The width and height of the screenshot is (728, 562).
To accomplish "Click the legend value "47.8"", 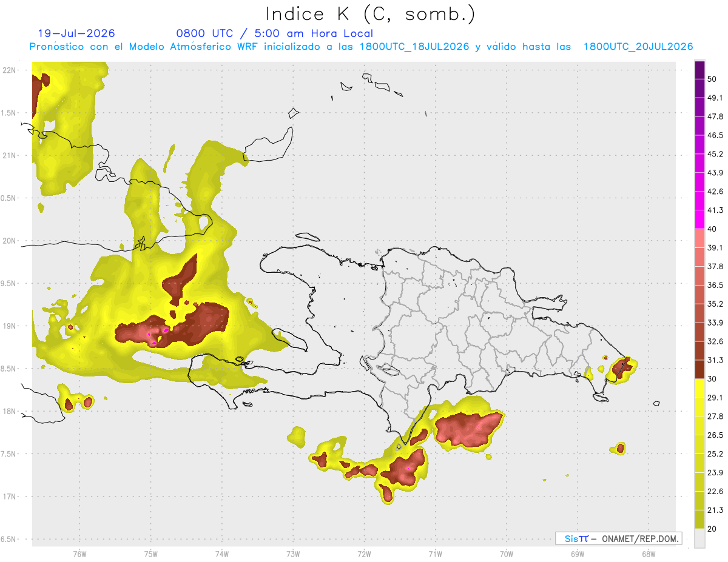I will coord(715,116).
